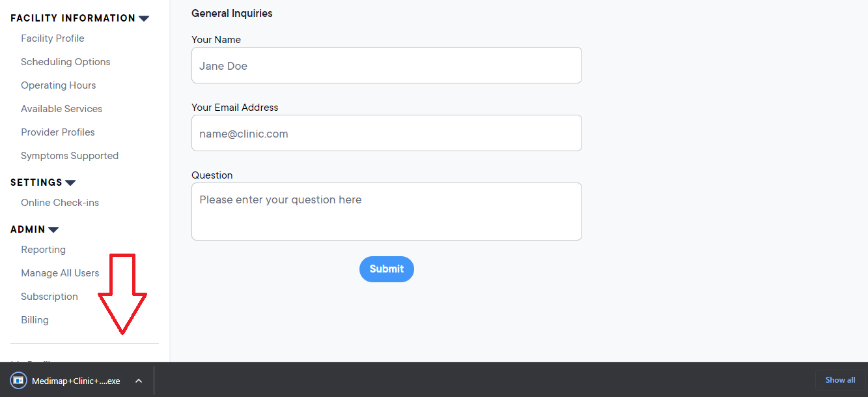Navigate to Symptoms Supported
Screen dimensions: 868x397
click(x=70, y=156)
